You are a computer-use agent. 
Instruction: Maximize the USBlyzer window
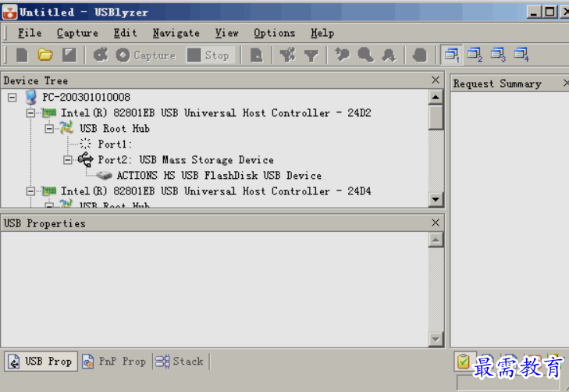(x=549, y=12)
